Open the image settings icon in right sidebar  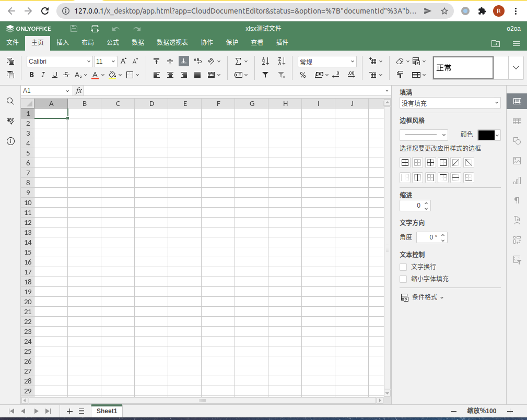pyautogui.click(x=517, y=161)
